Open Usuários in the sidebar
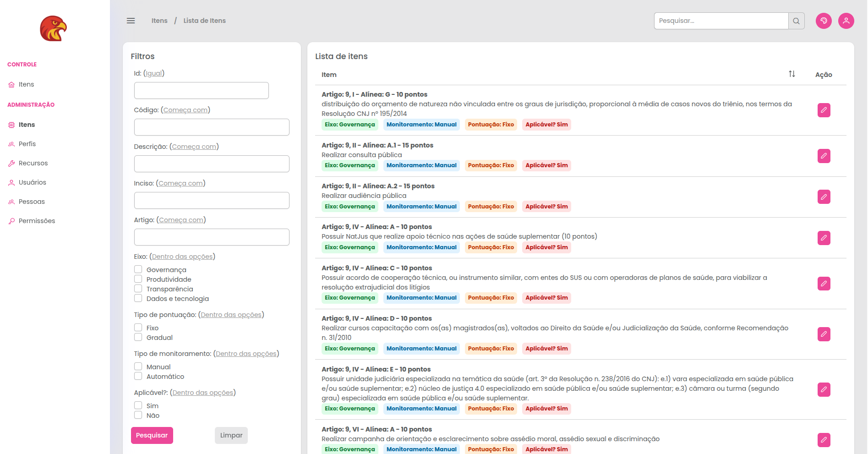The height and width of the screenshot is (454, 868). click(32, 182)
